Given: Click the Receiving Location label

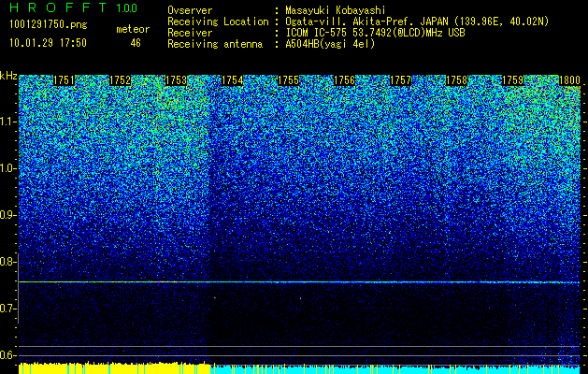Looking at the screenshot, I should pos(218,22).
